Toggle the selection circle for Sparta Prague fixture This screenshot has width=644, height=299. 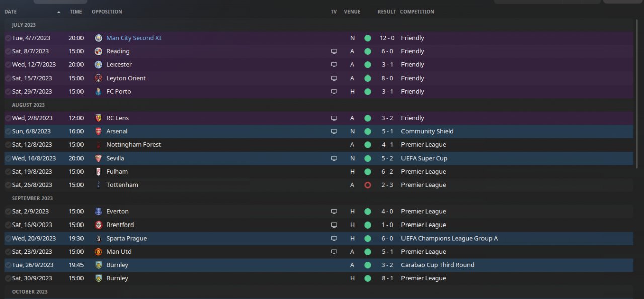click(8, 239)
